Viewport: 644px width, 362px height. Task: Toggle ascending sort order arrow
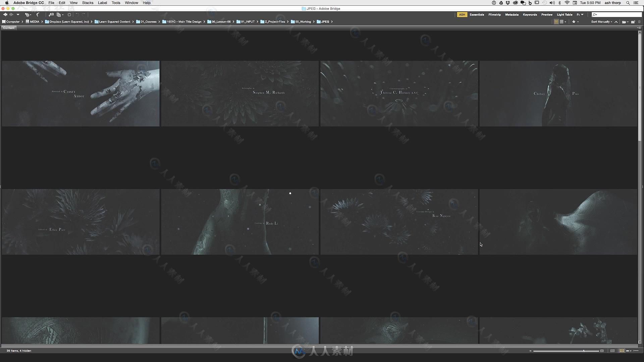point(616,22)
